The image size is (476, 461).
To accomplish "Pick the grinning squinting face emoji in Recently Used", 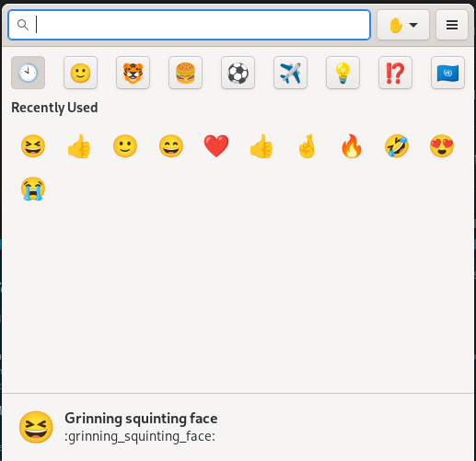I will click(33, 146).
